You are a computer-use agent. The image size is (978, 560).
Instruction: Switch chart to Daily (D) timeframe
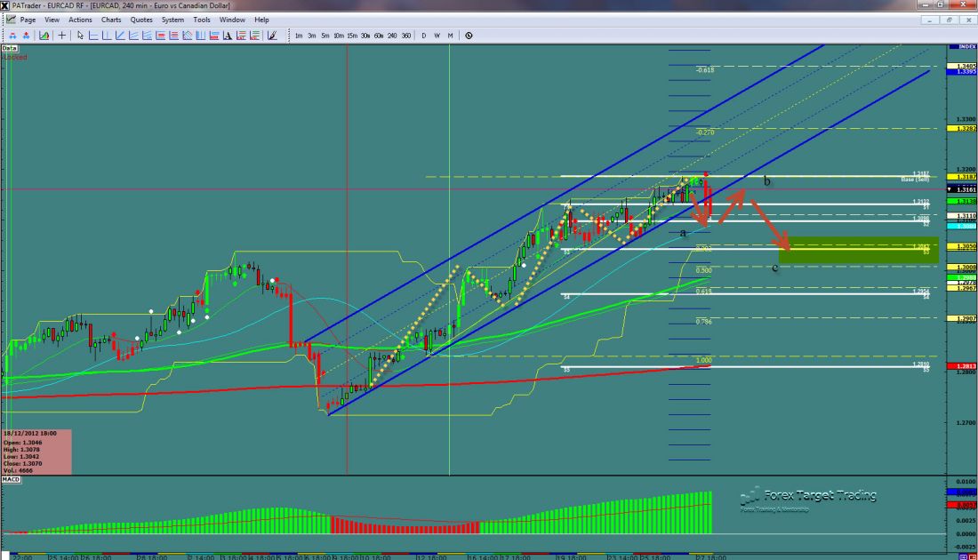click(x=424, y=36)
